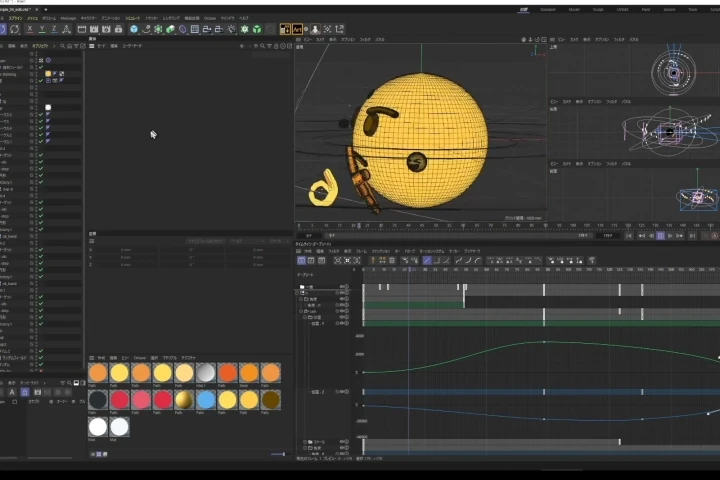720x480 pixels.
Task: Go to the end of the animation
Action: (692, 236)
